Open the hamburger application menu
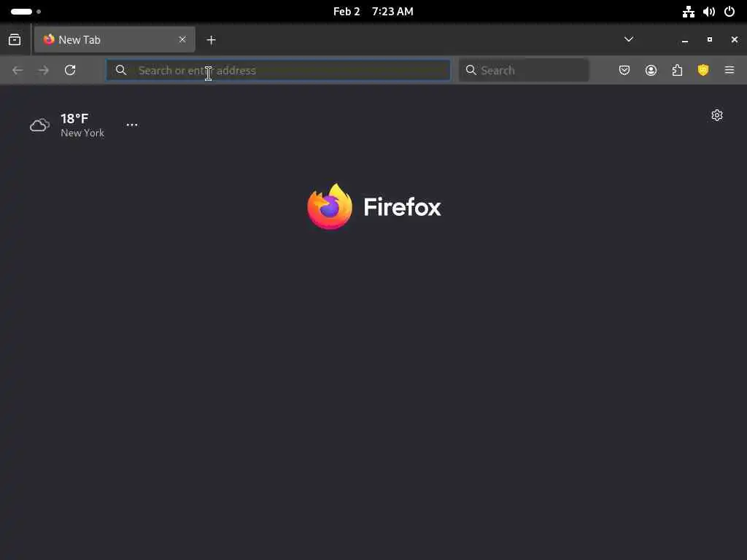747x560 pixels. pos(729,71)
